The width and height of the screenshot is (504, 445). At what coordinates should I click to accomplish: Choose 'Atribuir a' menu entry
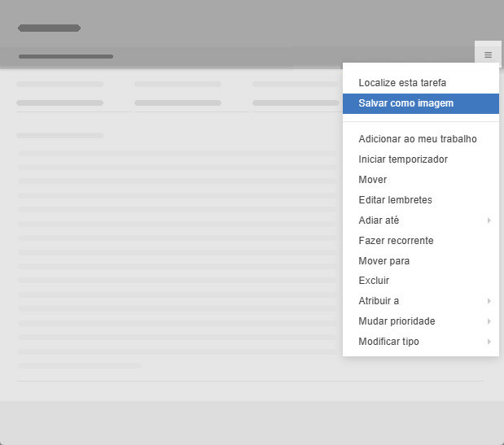tap(421, 301)
